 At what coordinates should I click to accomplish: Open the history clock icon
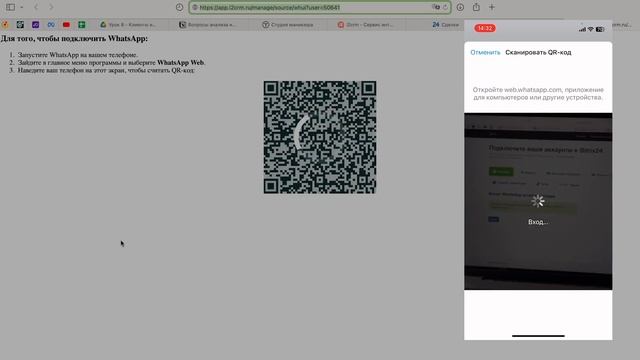179,7
